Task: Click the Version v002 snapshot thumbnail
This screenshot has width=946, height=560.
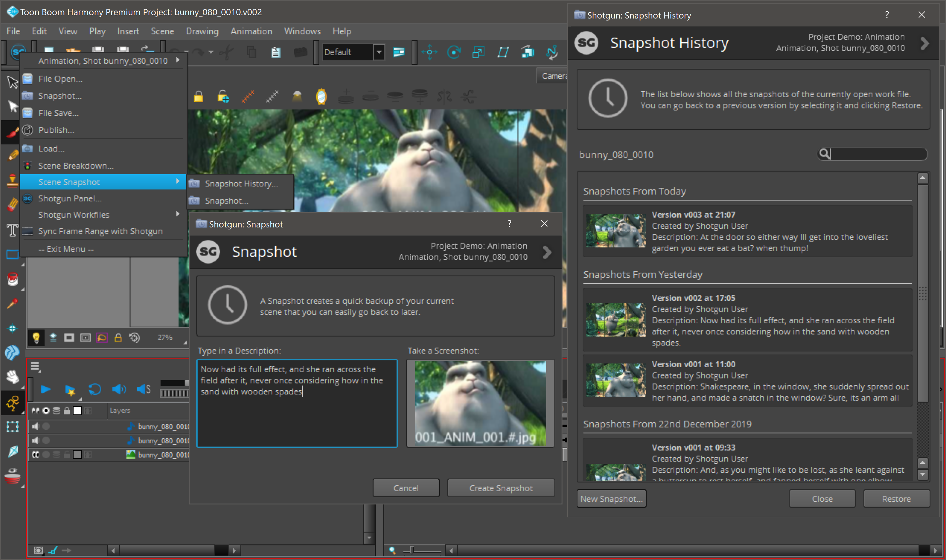Action: point(615,320)
